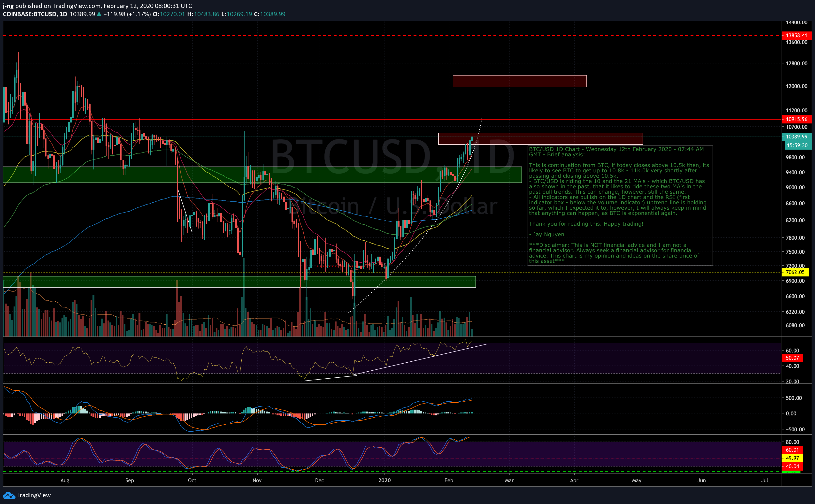The width and height of the screenshot is (815, 504).
Task: Click the Dec label on the time axis
Action: (x=319, y=480)
